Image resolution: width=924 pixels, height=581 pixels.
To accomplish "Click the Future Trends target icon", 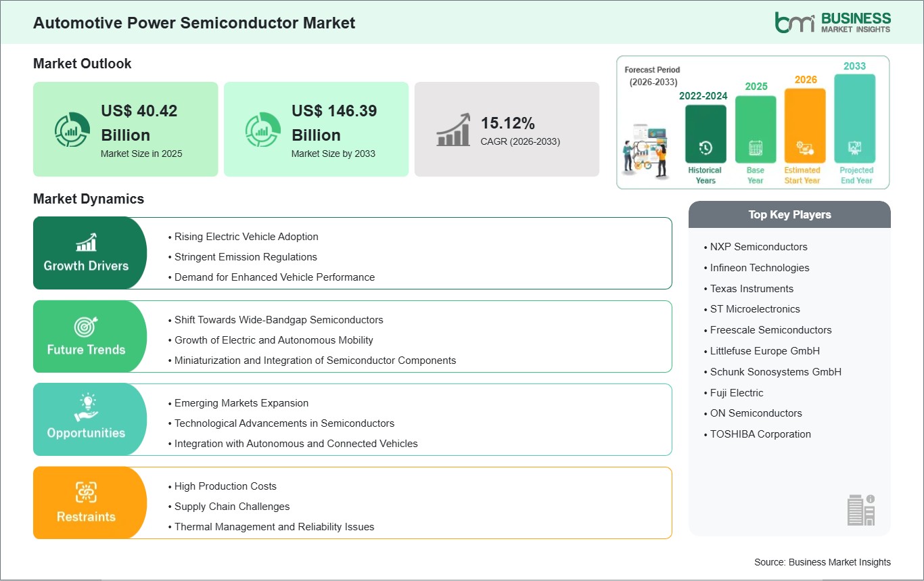I will coord(86,327).
